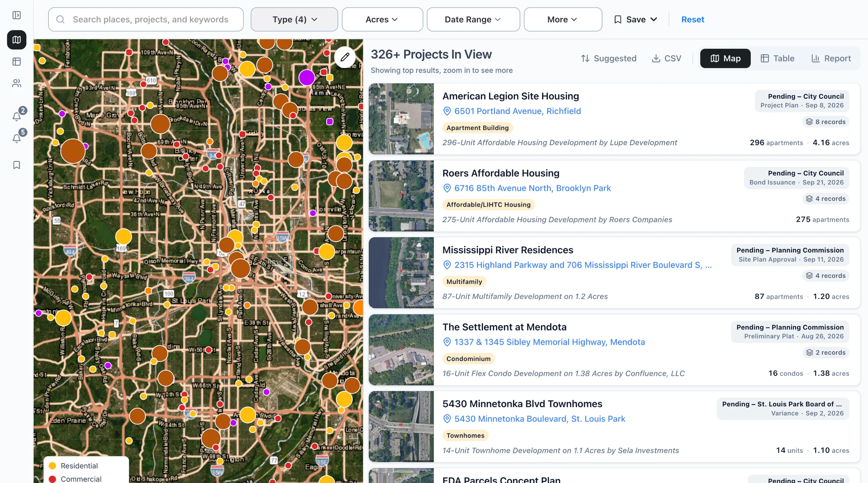Click location pin for 5430 Minnetonka Boulevard
The width and height of the screenshot is (868, 483).
[447, 419]
